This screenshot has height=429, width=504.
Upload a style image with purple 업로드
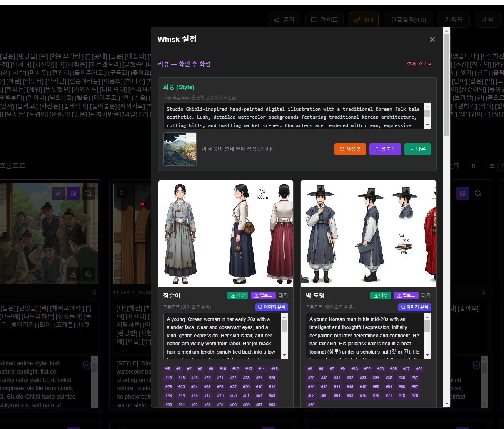point(385,149)
